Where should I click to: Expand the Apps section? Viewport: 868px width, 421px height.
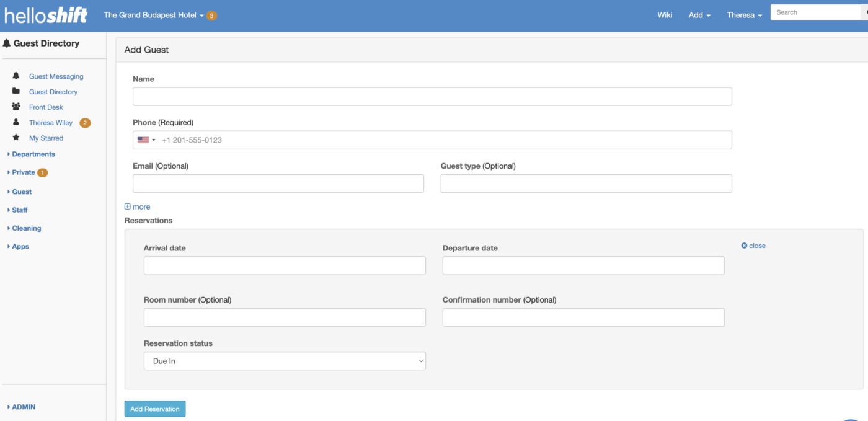pyautogui.click(x=18, y=247)
